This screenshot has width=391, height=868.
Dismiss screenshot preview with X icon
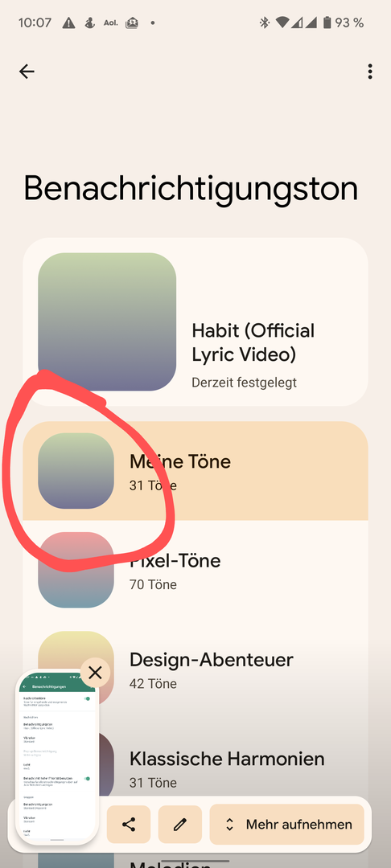[x=95, y=673]
